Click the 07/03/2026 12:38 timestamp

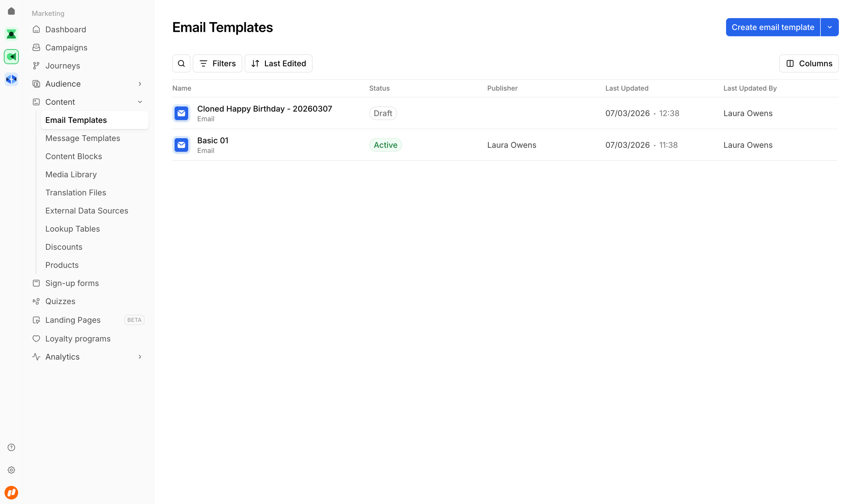(x=642, y=113)
